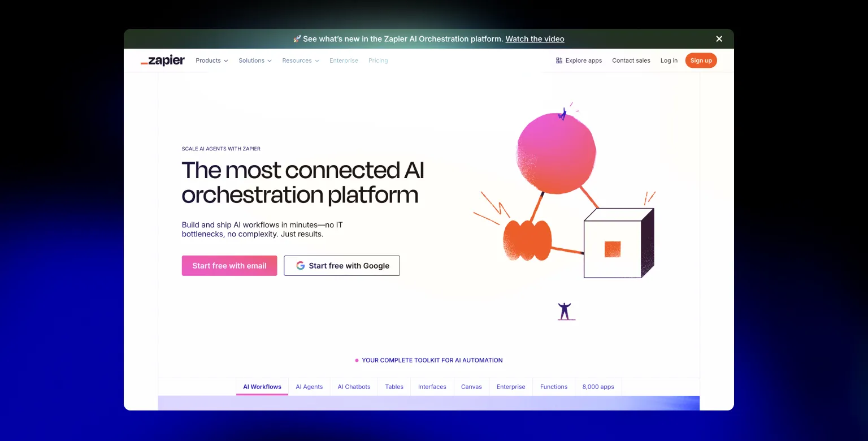Click 'YOUR COMPLETE TOOLKIT FOR AI AUTOMATION' text
Image resolution: width=868 pixels, height=441 pixels.
click(x=432, y=360)
